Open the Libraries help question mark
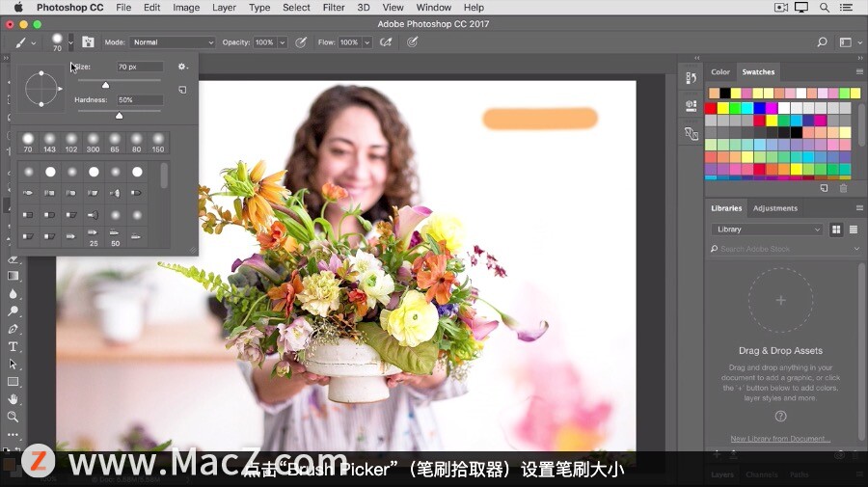Image resolution: width=868 pixels, height=487 pixels. [x=780, y=417]
